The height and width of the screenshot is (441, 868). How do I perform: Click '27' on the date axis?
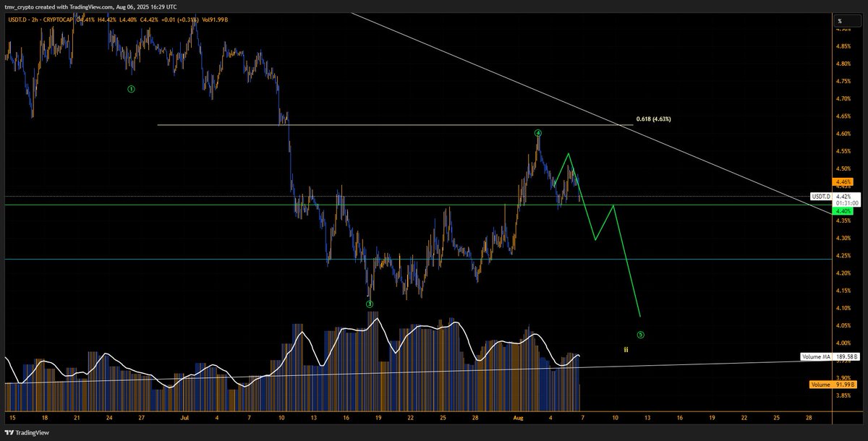[x=142, y=418]
